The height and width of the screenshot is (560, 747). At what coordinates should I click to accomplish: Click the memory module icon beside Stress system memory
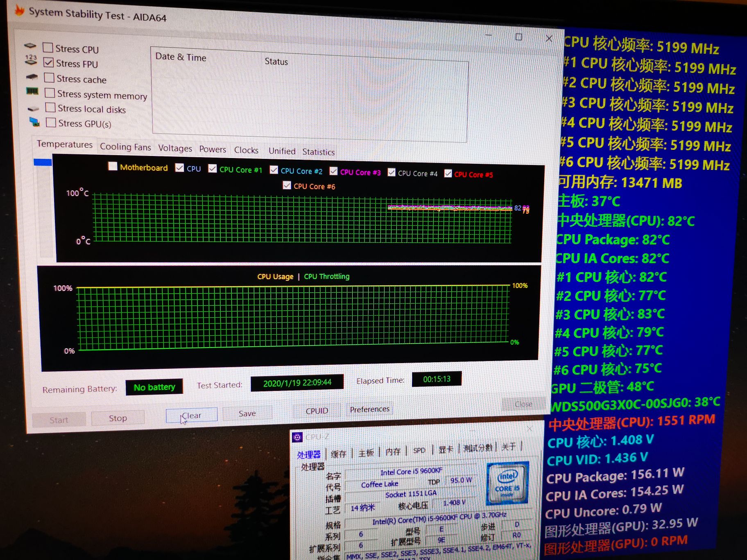coord(32,91)
